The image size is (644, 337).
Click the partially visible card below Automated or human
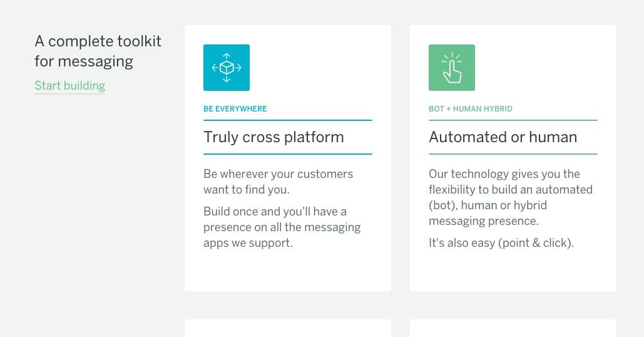[513, 328]
